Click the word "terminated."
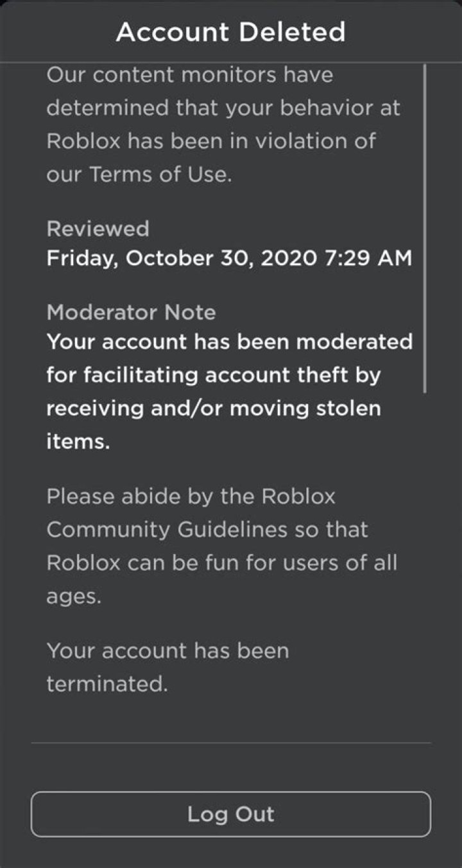This screenshot has width=462, height=868. coord(107,684)
